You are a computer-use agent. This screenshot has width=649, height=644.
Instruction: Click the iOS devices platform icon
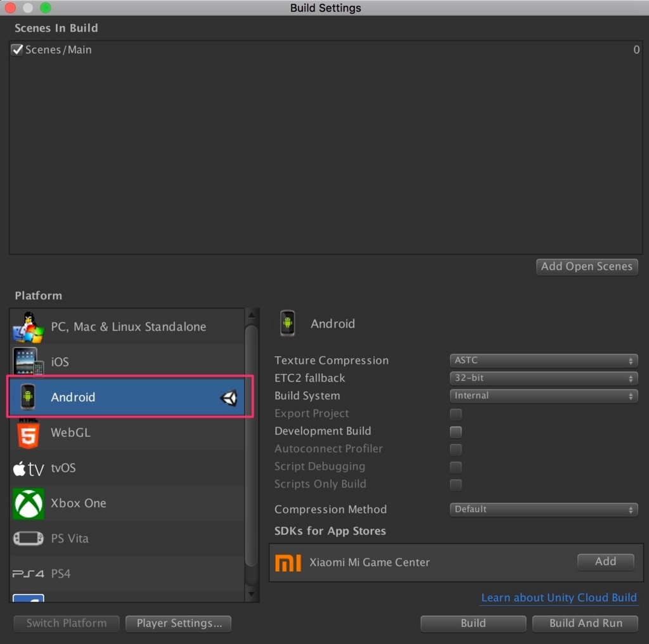(28, 361)
